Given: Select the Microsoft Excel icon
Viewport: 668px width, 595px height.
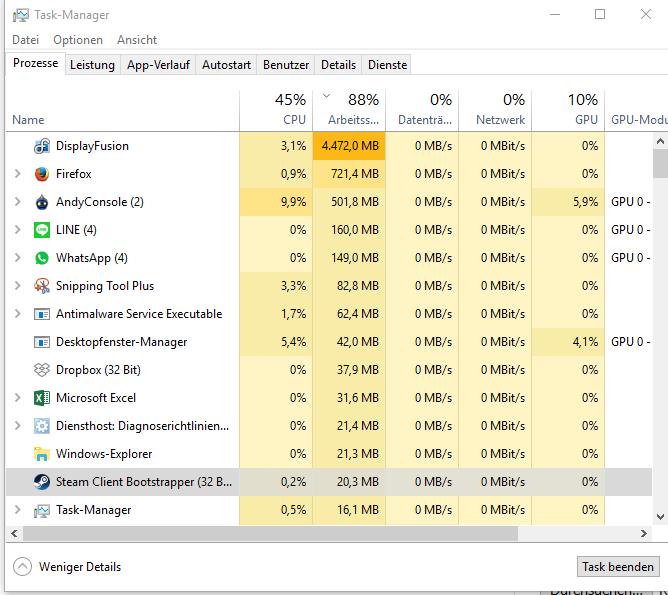Looking at the screenshot, I should tap(42, 398).
